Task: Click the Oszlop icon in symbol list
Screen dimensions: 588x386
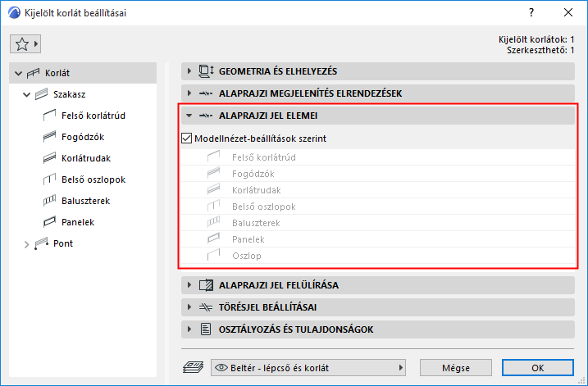Action: pyautogui.click(x=213, y=255)
